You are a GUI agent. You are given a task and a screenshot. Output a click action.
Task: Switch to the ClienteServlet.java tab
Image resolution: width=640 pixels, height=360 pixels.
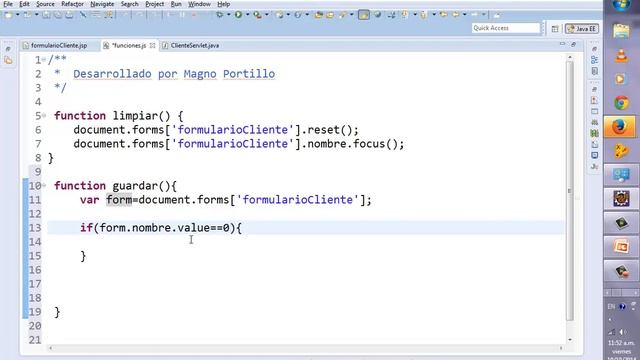click(191, 45)
